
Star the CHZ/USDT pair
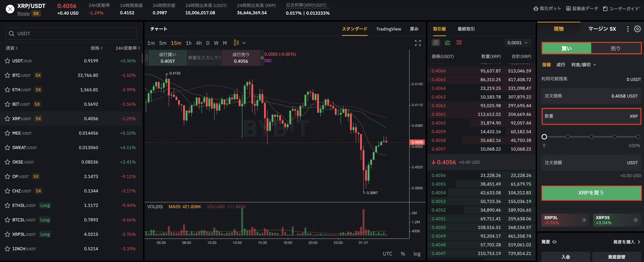tap(8, 191)
